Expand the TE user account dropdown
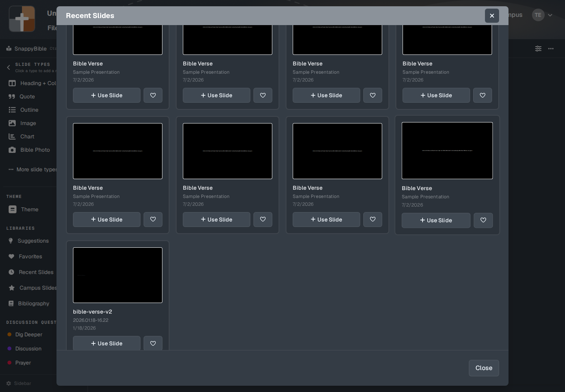 click(550, 15)
